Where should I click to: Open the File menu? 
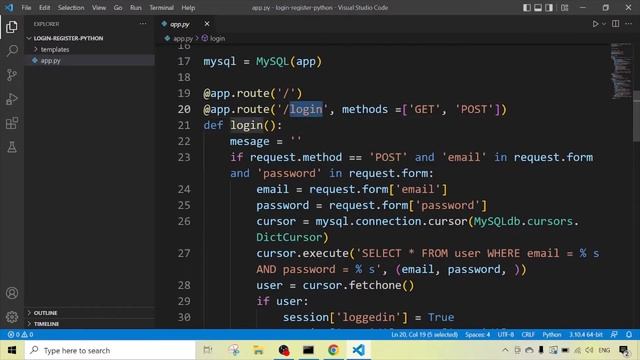(x=27, y=8)
